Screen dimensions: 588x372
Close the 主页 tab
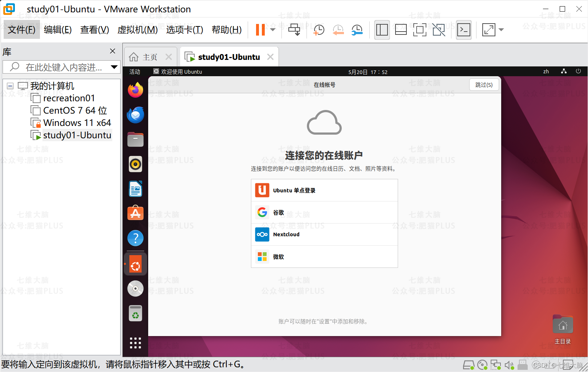tap(169, 57)
